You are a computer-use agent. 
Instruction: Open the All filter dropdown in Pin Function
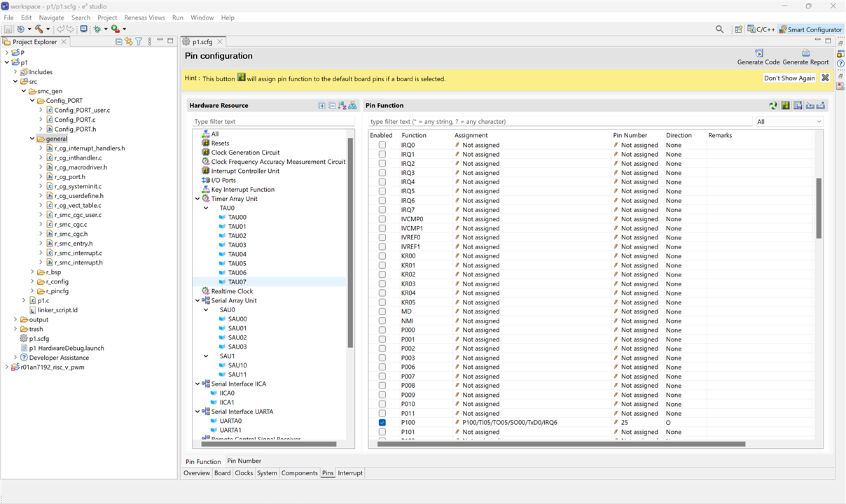789,122
